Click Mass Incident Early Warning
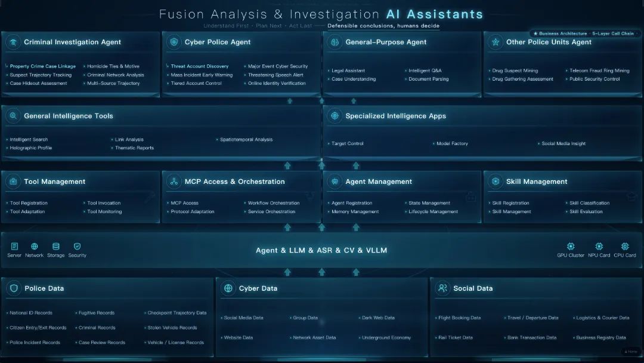This screenshot has height=363, width=644. point(202,75)
